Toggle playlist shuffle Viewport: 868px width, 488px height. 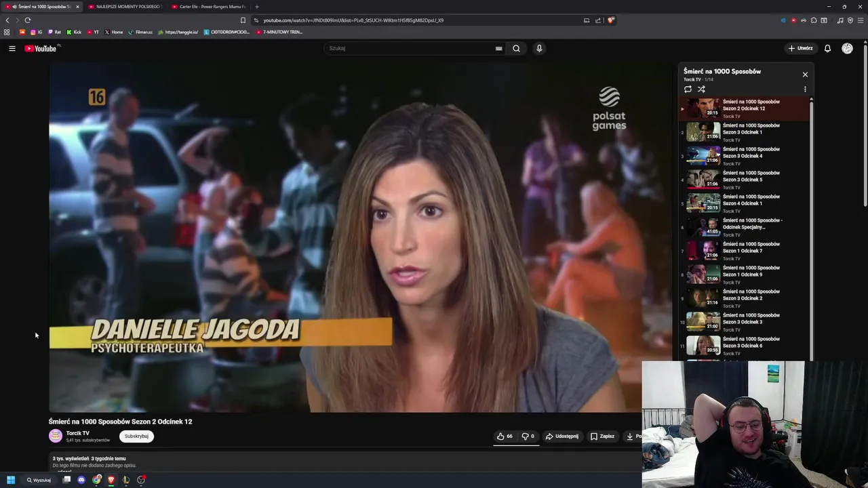pyautogui.click(x=701, y=89)
